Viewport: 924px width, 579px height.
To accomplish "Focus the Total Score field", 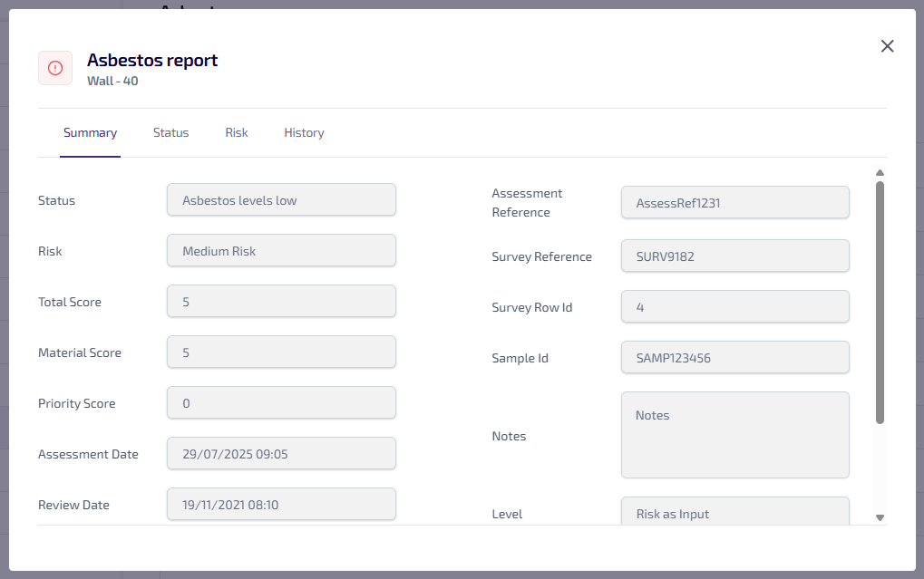I will [x=281, y=302].
